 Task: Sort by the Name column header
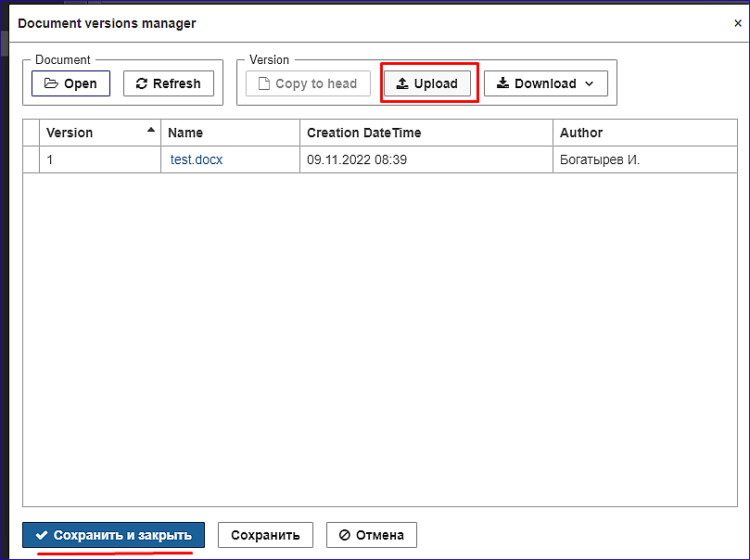[231, 133]
